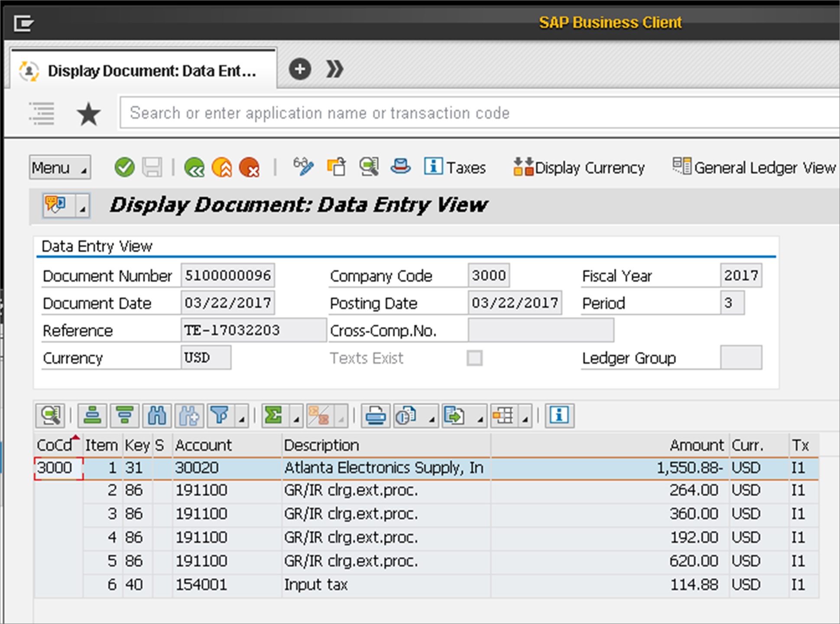Click the Print icon in grid toolbar

376,416
